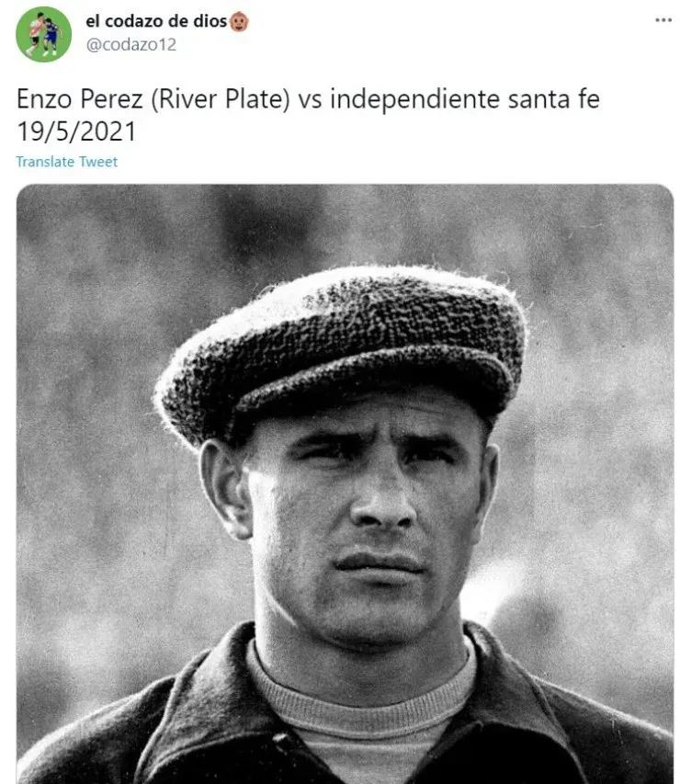The height and width of the screenshot is (784, 680).
Task: Open the tweet's three-dot more options menu
Action: (663, 20)
